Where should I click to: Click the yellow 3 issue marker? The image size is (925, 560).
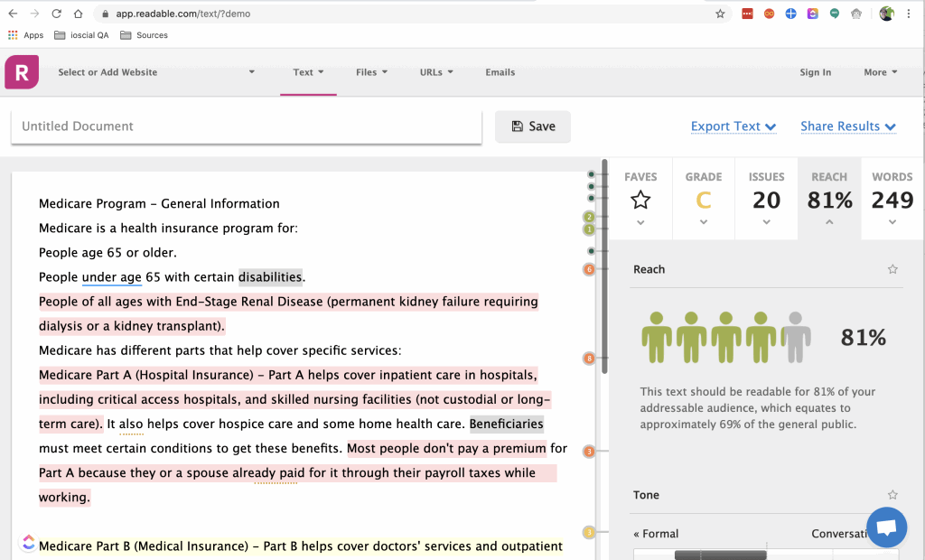[x=589, y=532]
